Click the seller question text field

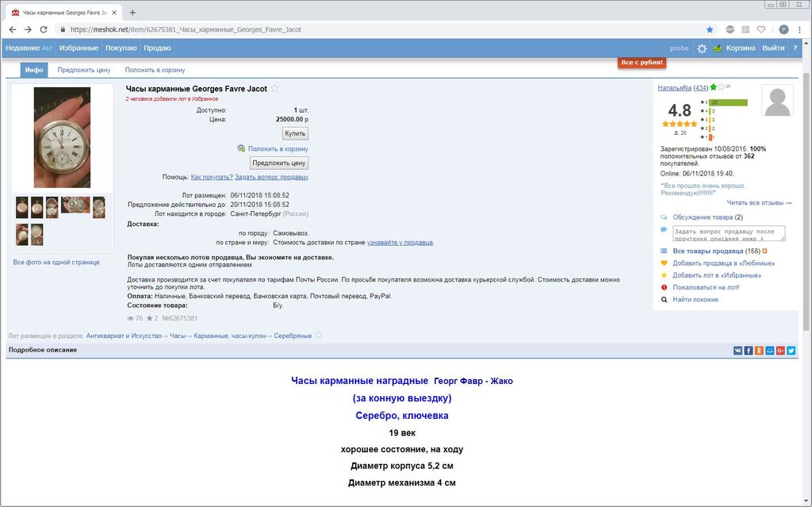tap(729, 233)
